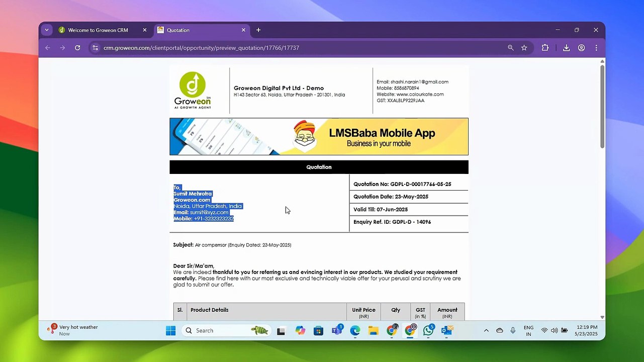644x362 pixels.
Task: Click the Groweon logo in the header
Action: point(193,90)
